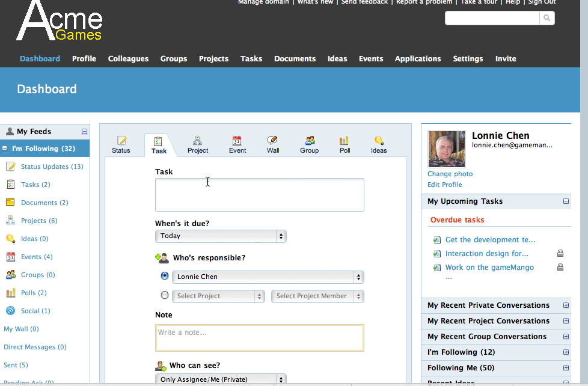Open the Edit Profile link
This screenshot has width=588, height=386.
click(445, 185)
